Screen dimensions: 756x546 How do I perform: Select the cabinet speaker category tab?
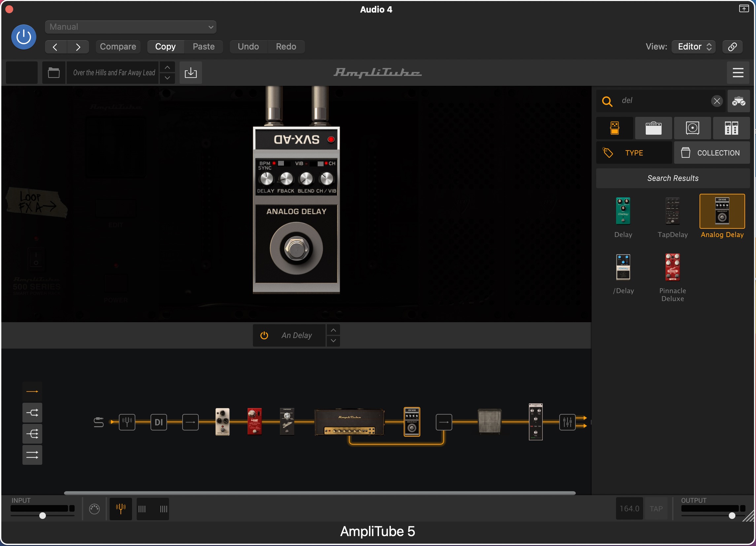tap(693, 128)
